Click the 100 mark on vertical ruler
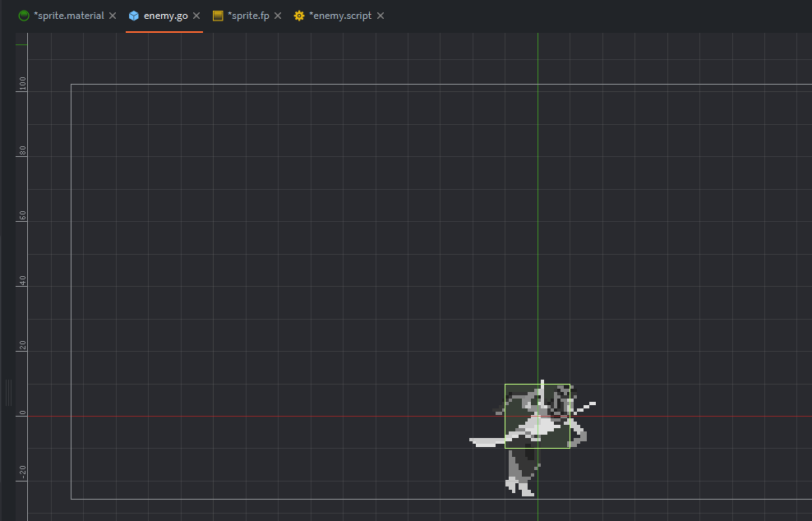 click(x=23, y=86)
